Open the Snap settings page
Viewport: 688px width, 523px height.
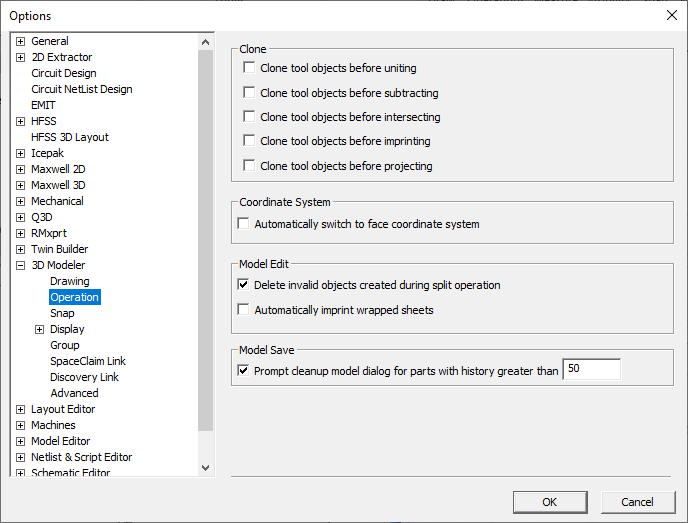[x=62, y=313]
